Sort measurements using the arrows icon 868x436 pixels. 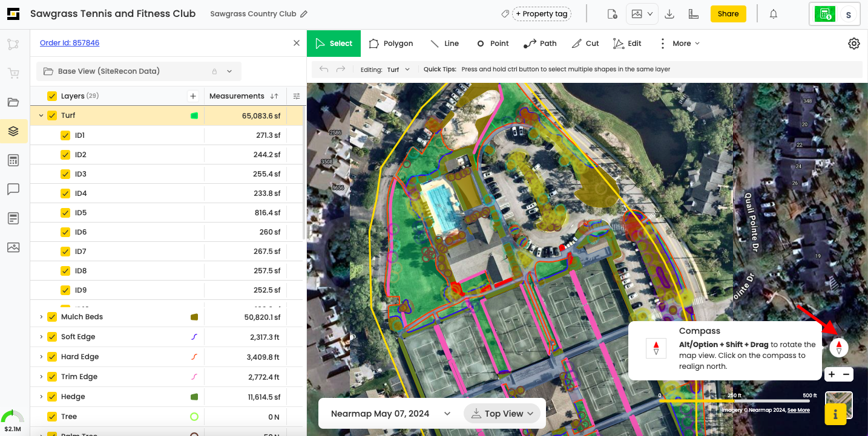(x=274, y=96)
